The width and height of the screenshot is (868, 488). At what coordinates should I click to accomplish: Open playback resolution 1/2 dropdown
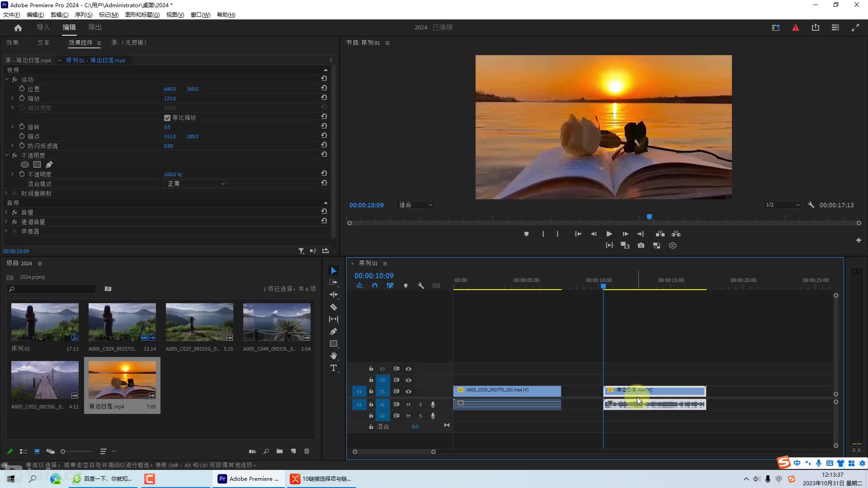click(783, 205)
